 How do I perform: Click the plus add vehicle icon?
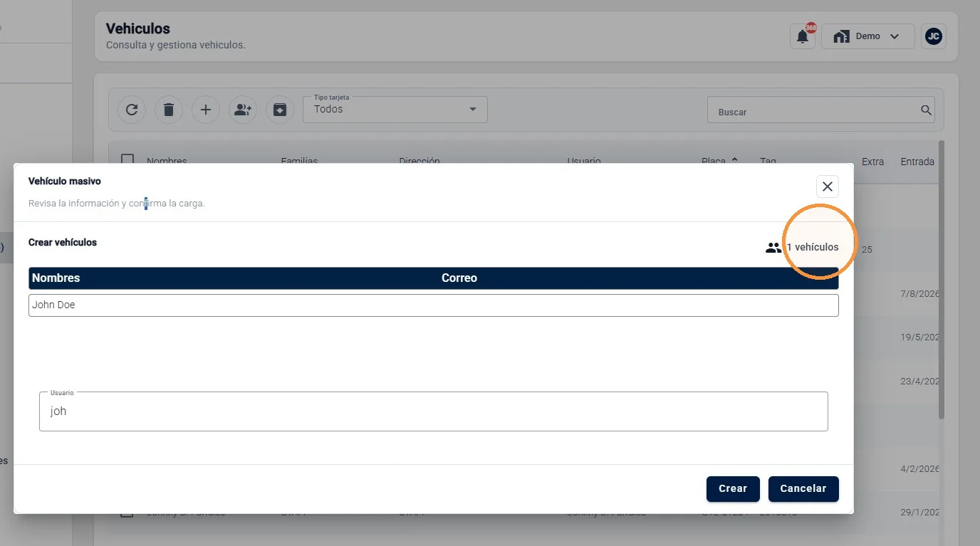tap(206, 110)
